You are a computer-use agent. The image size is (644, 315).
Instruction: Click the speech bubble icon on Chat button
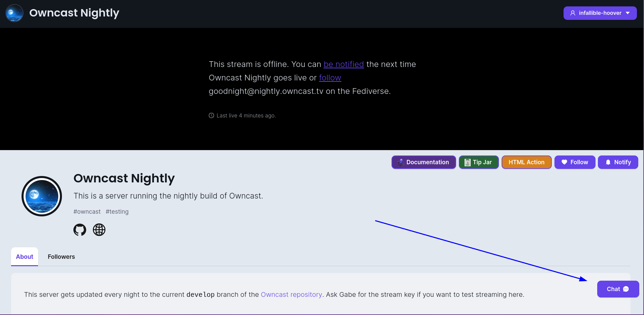coord(625,289)
